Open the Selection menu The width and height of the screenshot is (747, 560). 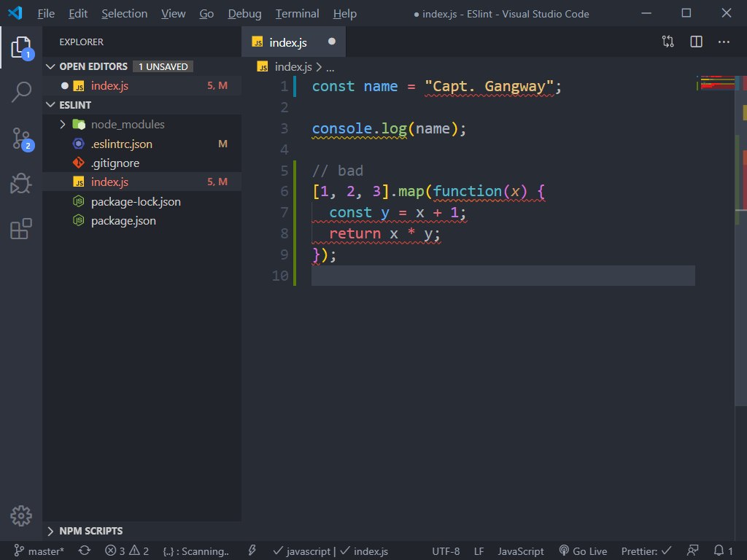tap(124, 13)
